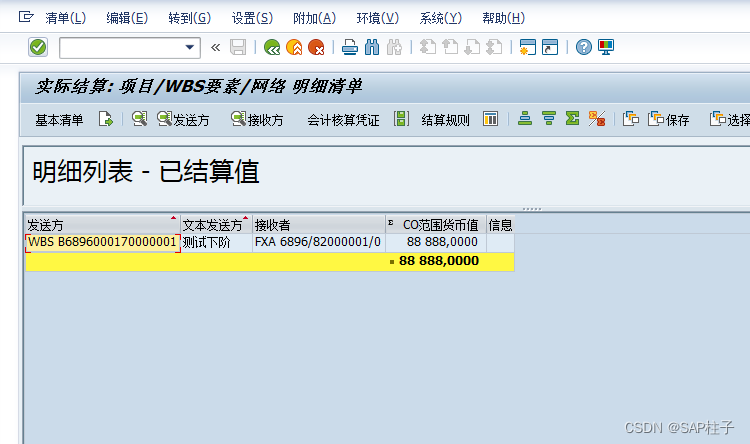The image size is (750, 444).
Task: Click the document export icon next to 基本清单
Action: 106,119
